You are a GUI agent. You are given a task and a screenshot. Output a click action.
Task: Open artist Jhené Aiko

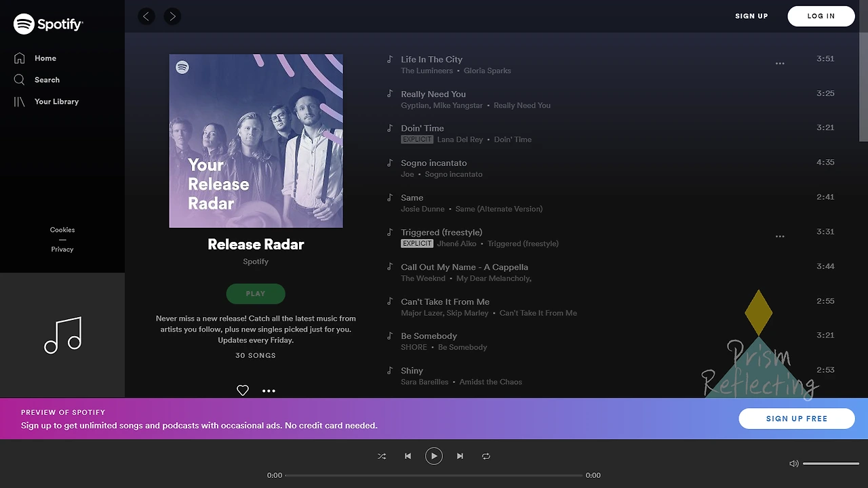(x=456, y=244)
